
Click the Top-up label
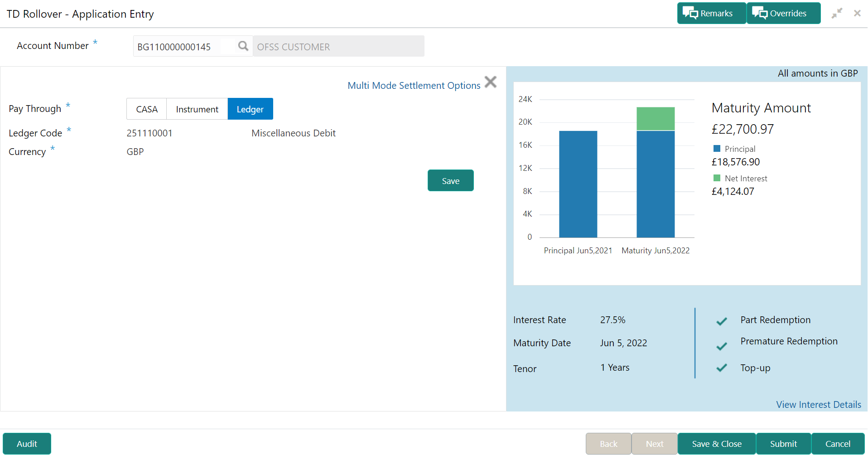point(756,368)
